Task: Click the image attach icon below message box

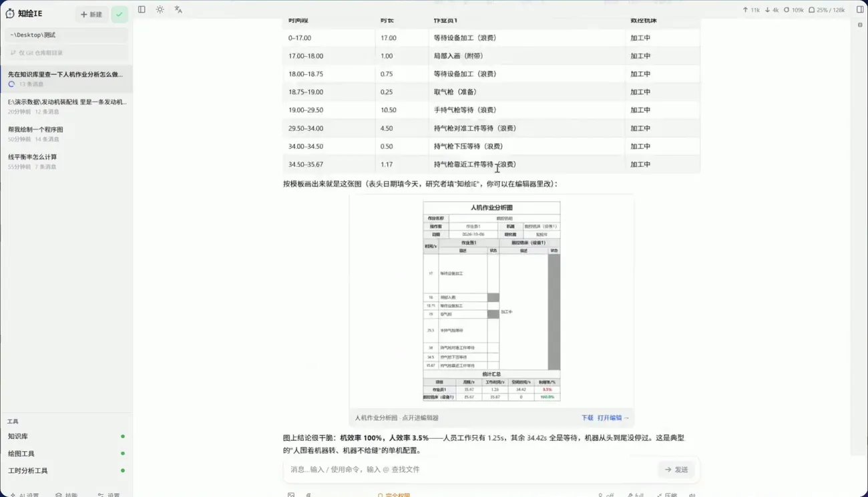Action: (x=291, y=495)
